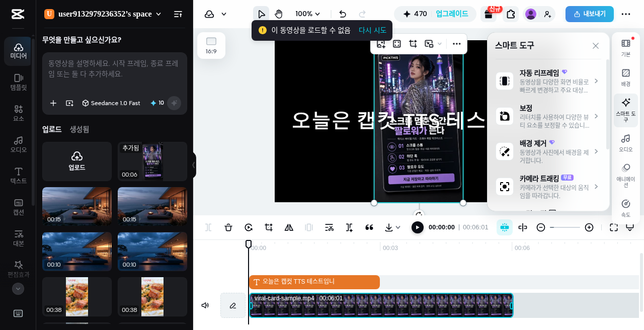Image resolution: width=644 pixels, height=330 pixels.
Task: Open the 16:9 aspect ratio button
Action: click(211, 45)
